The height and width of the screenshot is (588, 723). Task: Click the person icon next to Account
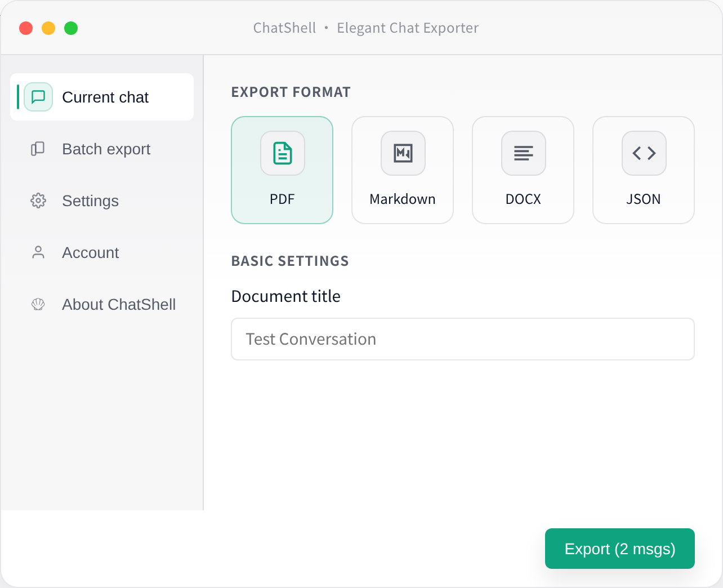pyautogui.click(x=38, y=252)
